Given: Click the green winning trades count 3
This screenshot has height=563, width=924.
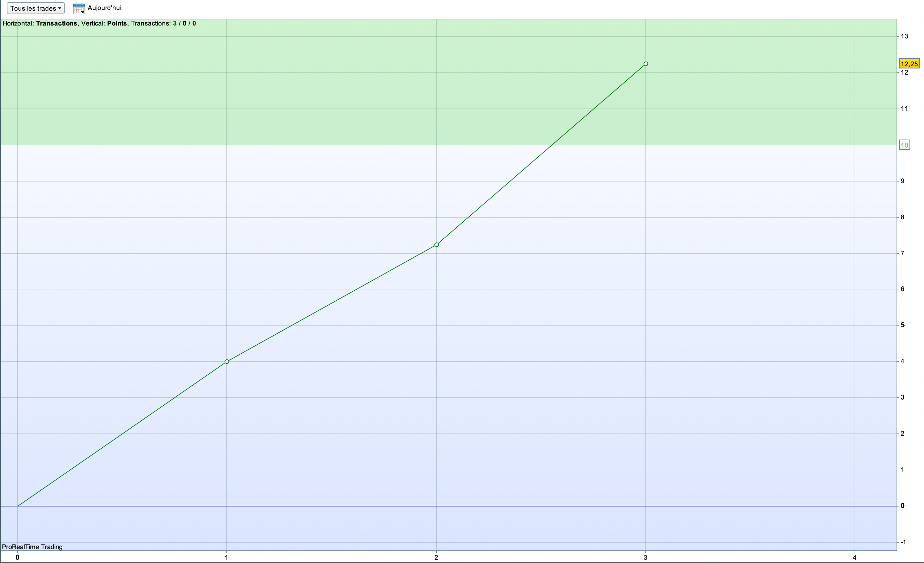Looking at the screenshot, I should click(175, 23).
